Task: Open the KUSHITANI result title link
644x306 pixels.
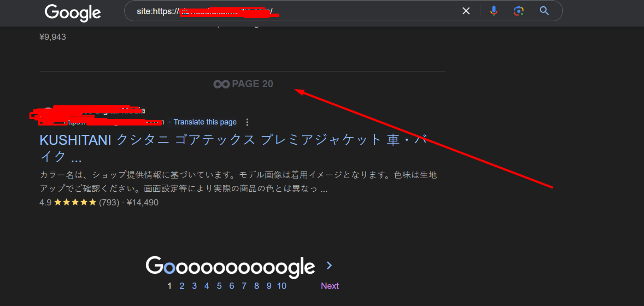Action: [234, 148]
